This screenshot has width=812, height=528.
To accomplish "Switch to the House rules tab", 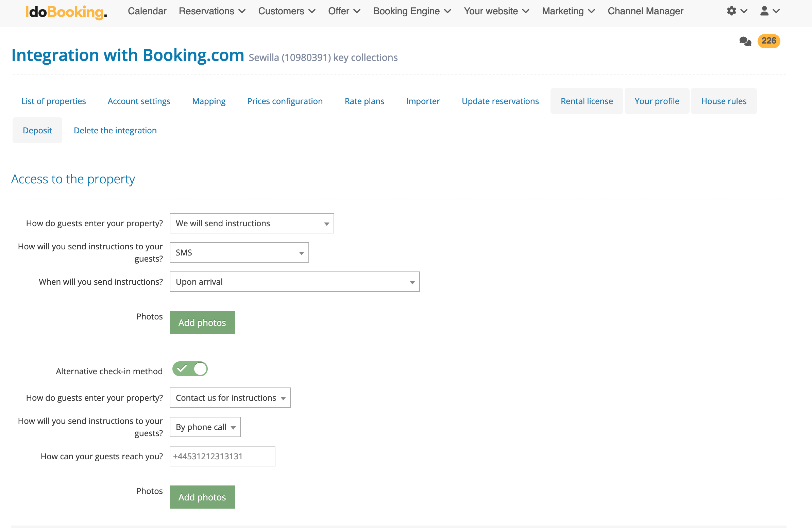I will 723,101.
